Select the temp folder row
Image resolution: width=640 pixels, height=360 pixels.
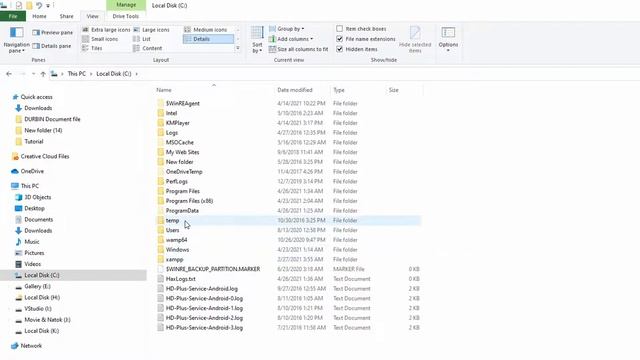click(288, 220)
